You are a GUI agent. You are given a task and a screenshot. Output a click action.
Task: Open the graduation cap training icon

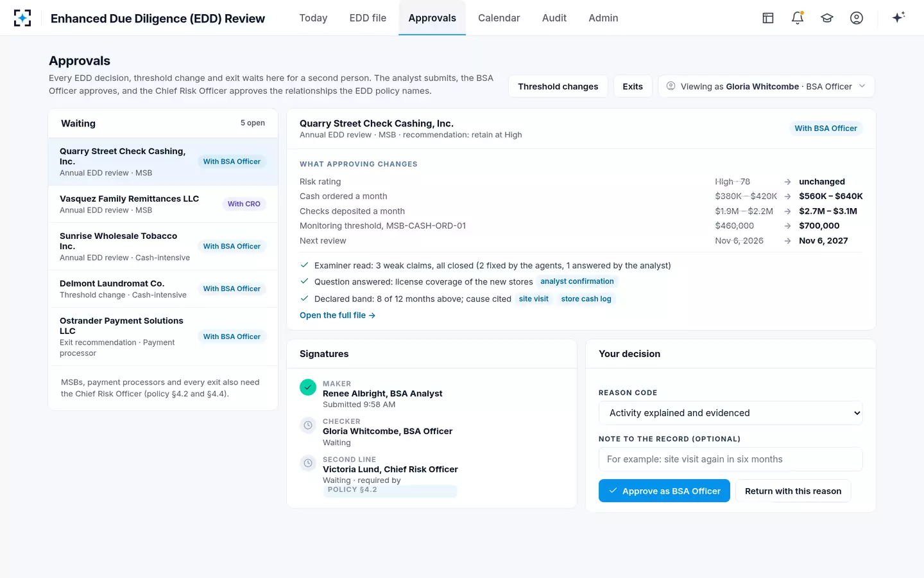(827, 18)
